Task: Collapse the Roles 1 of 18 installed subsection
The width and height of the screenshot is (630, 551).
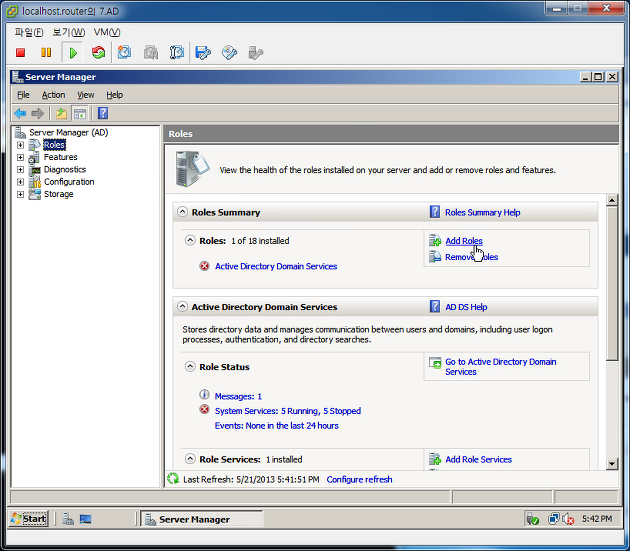Action: click(190, 240)
